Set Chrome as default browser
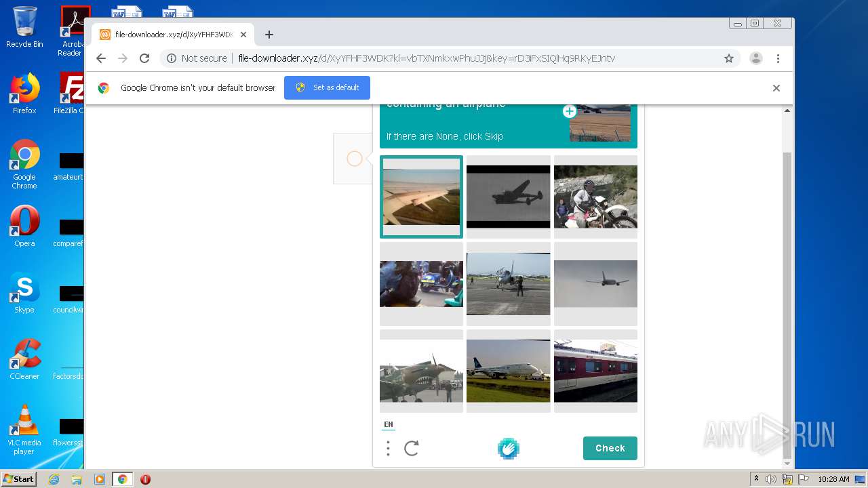This screenshot has width=868, height=488. pos(327,87)
